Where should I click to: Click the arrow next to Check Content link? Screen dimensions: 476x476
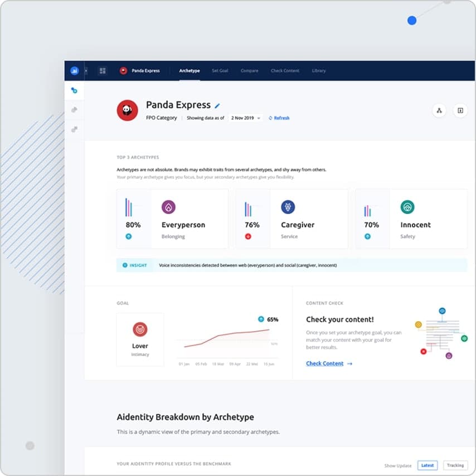tap(349, 363)
